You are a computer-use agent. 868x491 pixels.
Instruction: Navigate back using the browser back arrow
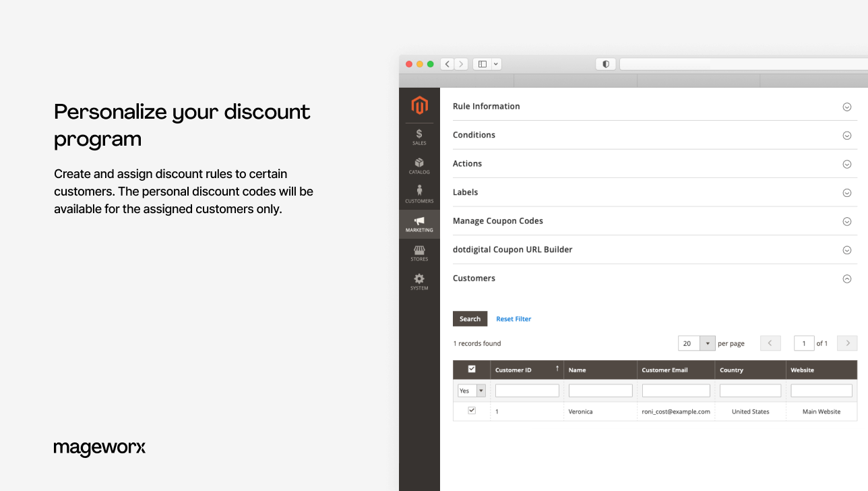(x=447, y=63)
